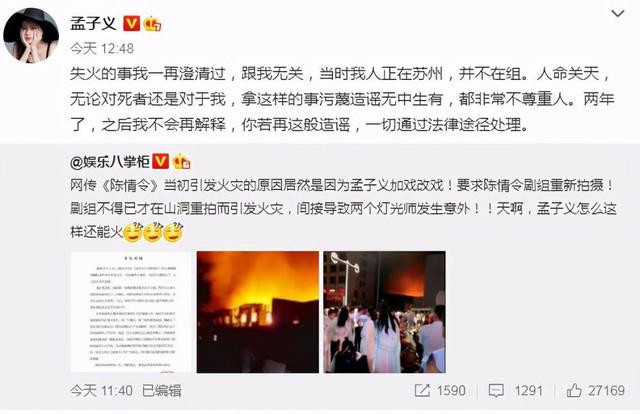Open the post options chevron dropdown
The height and width of the screenshot is (414, 640).
coord(618,13)
